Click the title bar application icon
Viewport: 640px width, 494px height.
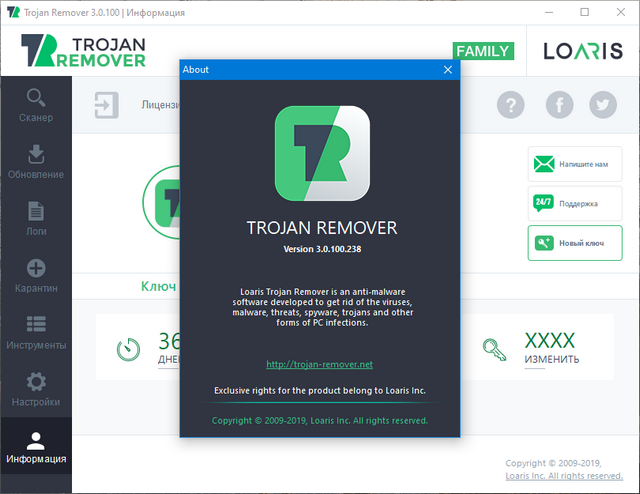[x=13, y=12]
